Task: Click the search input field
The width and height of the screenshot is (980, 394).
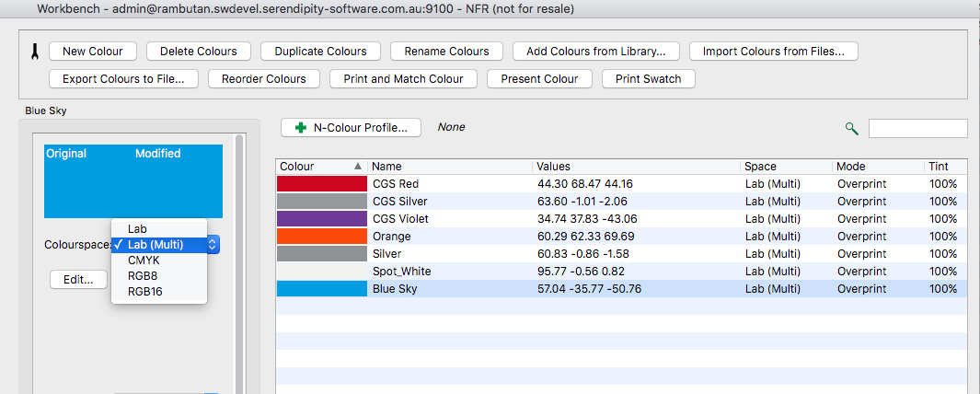Action: pos(917,128)
